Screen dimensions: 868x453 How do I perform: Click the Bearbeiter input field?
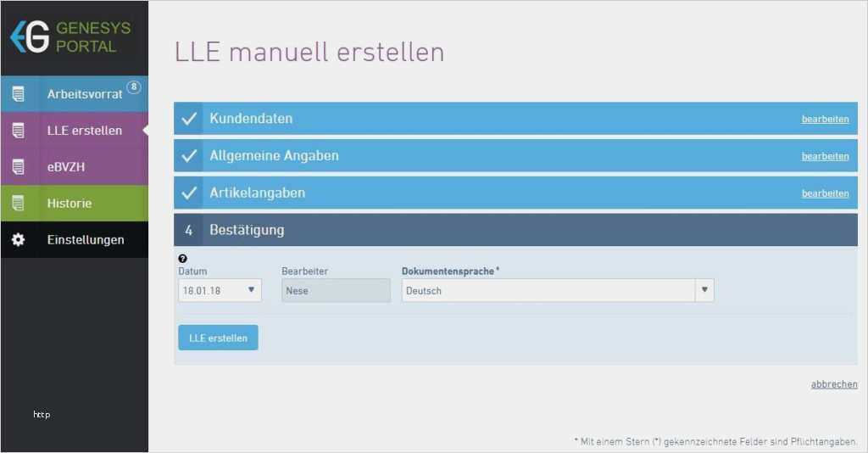[336, 291]
